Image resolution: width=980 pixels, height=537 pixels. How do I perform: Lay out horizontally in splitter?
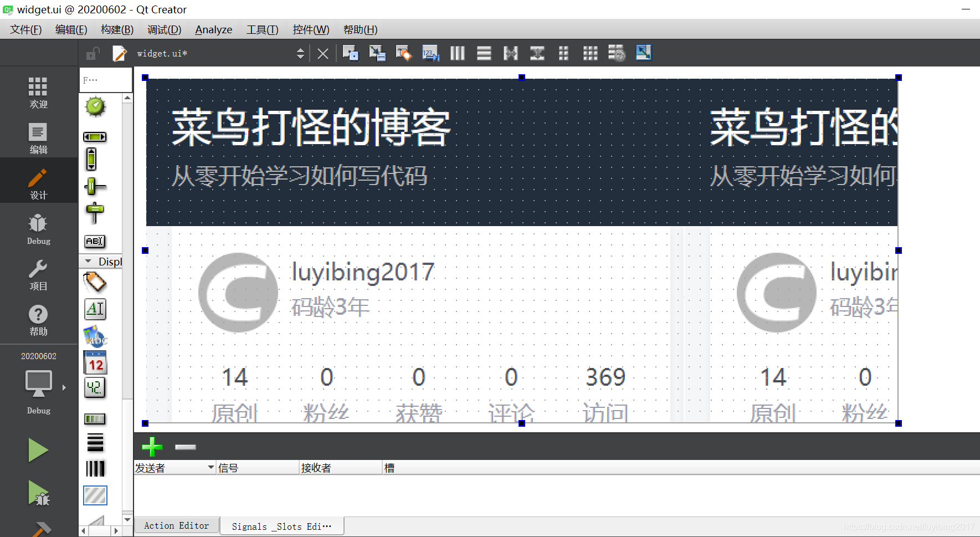point(511,53)
